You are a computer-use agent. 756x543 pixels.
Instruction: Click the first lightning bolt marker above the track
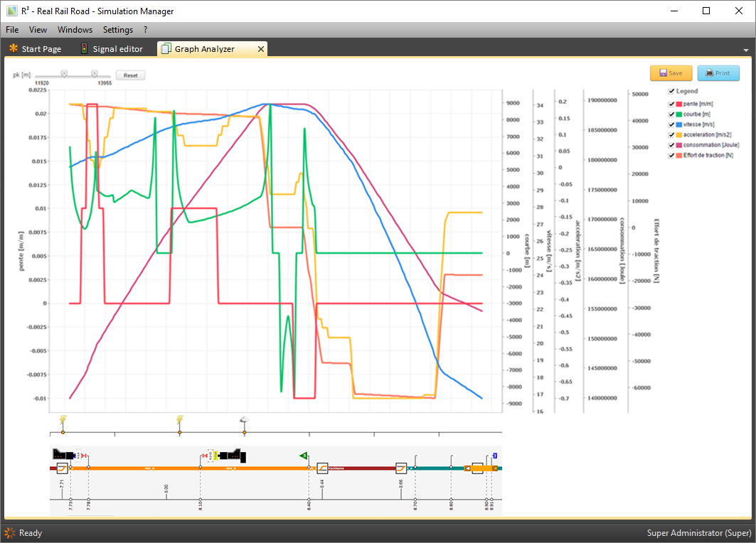(63, 419)
